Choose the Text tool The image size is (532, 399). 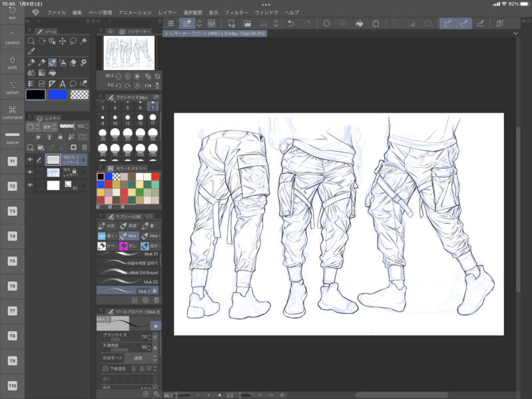(63, 84)
